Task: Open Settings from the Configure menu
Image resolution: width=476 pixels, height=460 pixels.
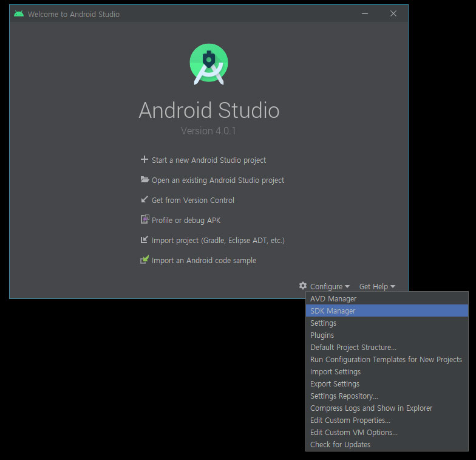Action: (387, 323)
